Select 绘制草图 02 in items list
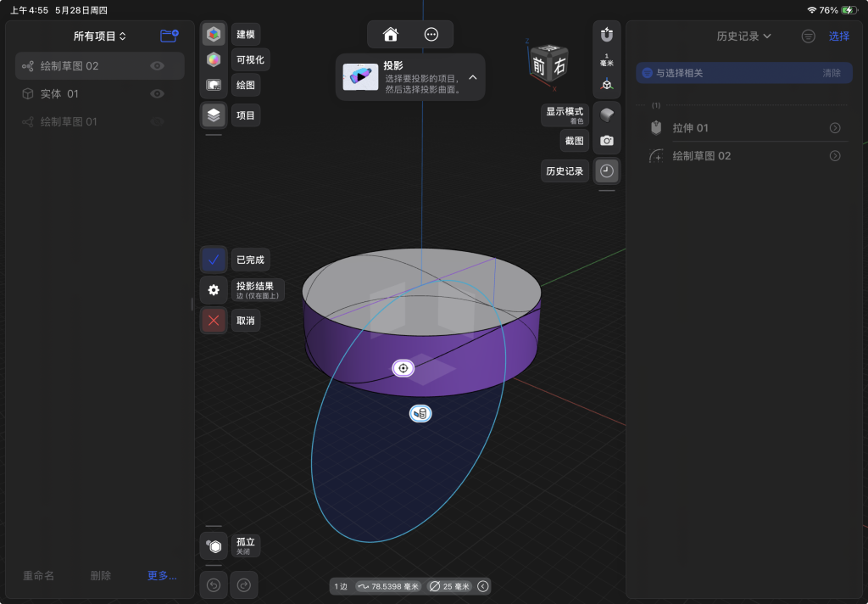This screenshot has height=604, width=868. [x=100, y=66]
